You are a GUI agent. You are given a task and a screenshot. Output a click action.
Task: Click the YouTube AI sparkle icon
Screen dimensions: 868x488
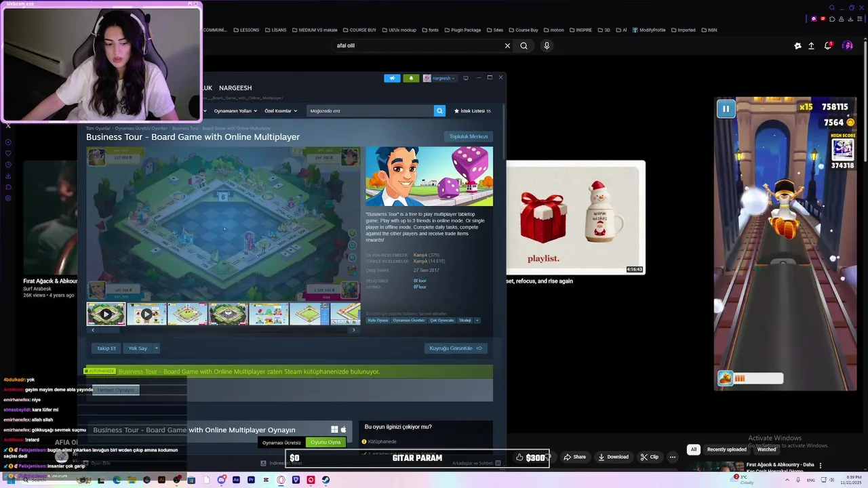point(797,46)
